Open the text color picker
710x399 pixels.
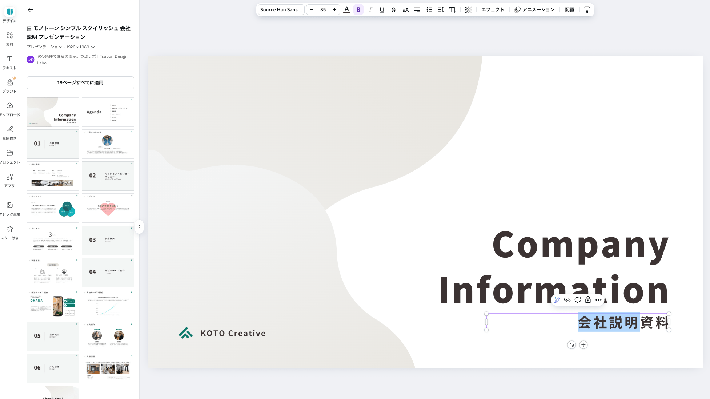point(346,10)
